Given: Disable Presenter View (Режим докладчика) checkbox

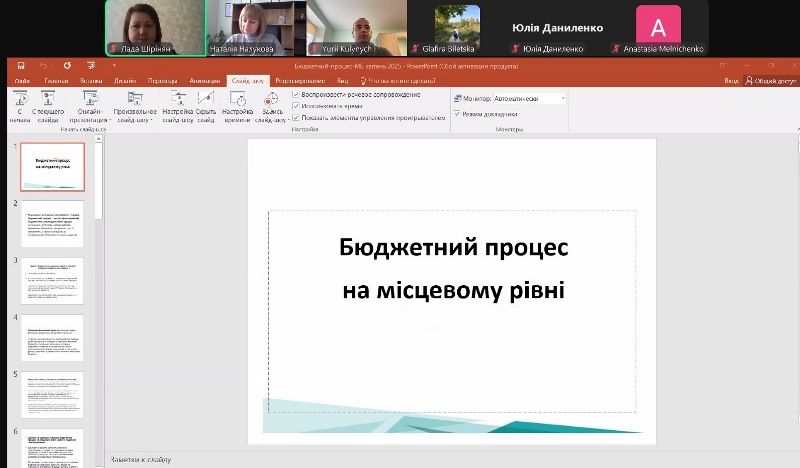Looking at the screenshot, I should 458,113.
